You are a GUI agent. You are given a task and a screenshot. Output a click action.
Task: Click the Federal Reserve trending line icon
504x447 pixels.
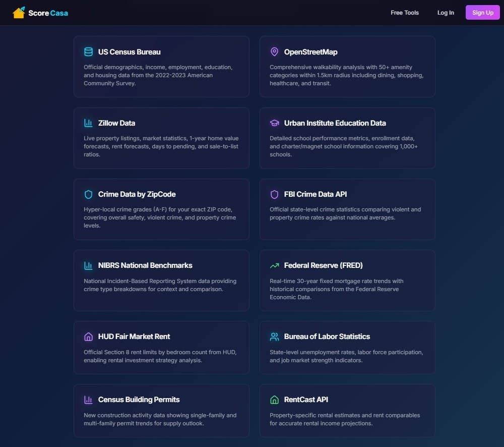tap(274, 265)
